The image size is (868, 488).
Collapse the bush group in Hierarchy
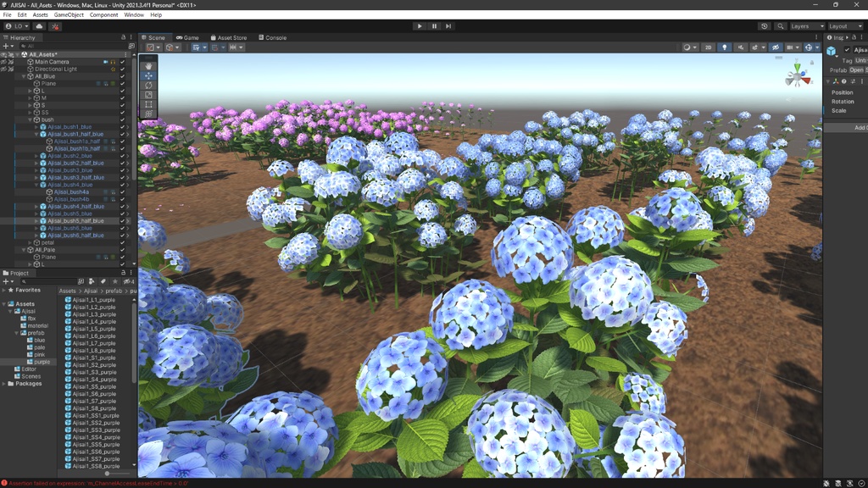[31, 119]
